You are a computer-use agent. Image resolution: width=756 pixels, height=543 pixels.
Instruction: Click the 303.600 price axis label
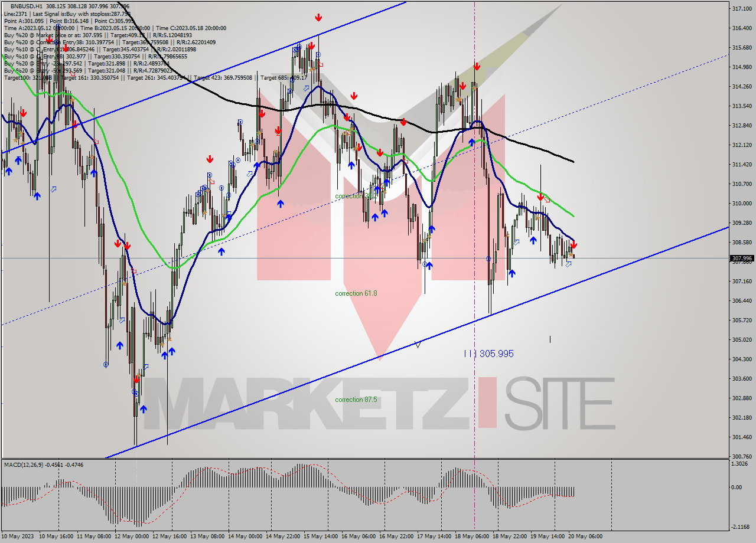[x=741, y=379]
